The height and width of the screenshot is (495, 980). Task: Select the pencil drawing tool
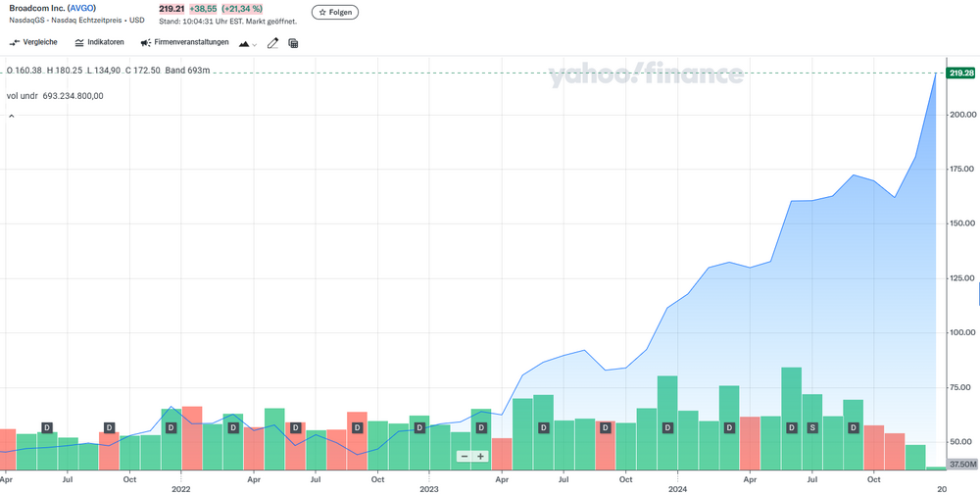point(273,43)
